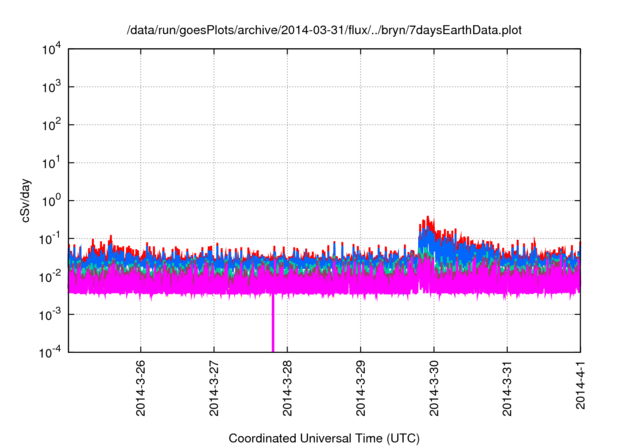
Task: Select the cSv/day y-axis label
Action: click(25, 201)
